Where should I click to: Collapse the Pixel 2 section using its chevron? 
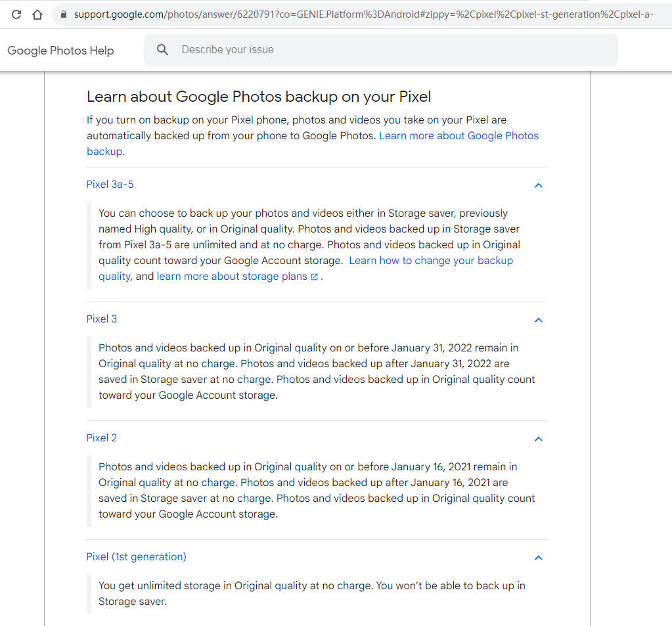click(x=538, y=439)
